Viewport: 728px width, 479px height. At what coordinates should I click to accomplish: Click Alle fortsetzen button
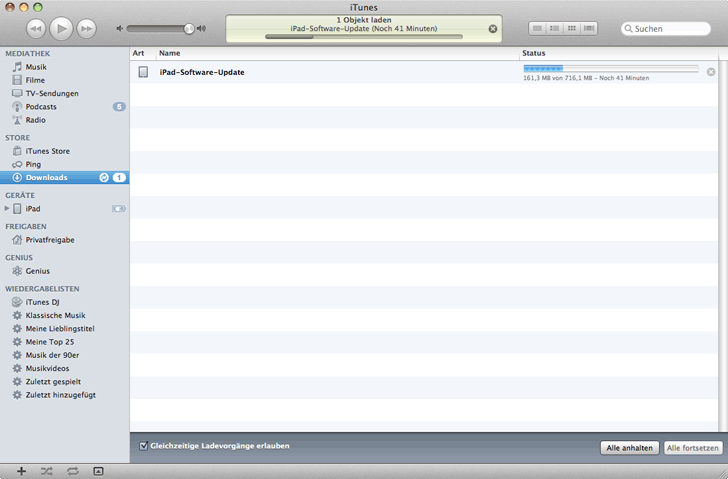point(693,448)
